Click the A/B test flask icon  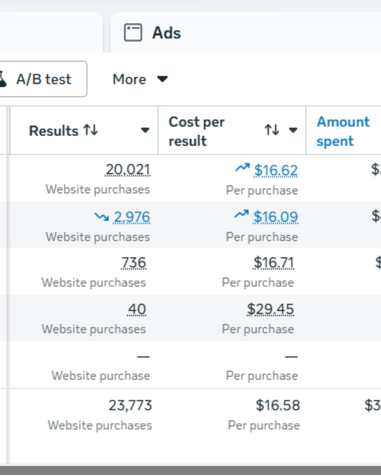[x=2, y=79]
